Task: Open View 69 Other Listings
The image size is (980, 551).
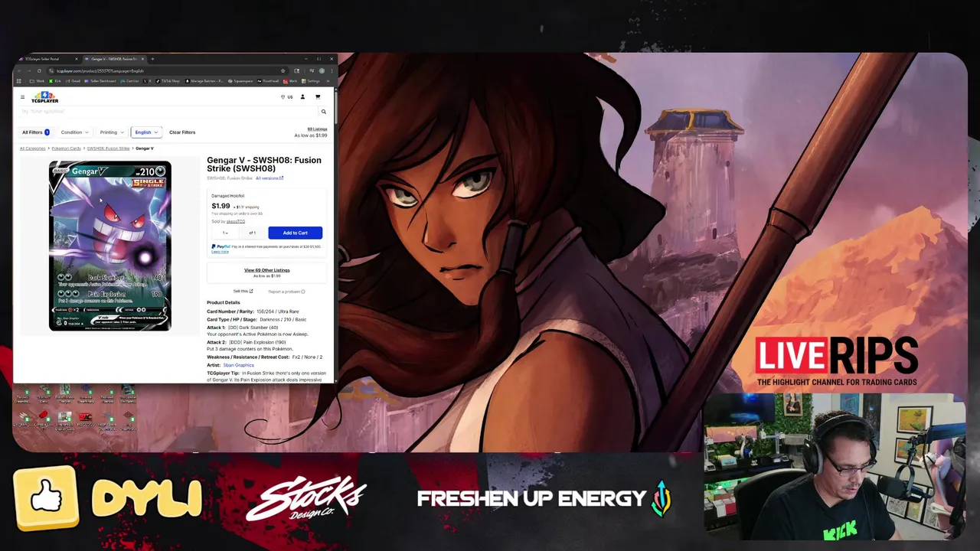Action: click(266, 272)
